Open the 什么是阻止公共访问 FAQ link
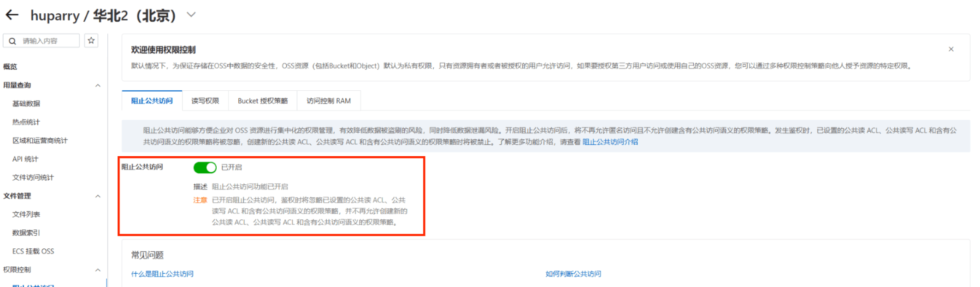Viewport: 980px width, 287px height. 162,274
